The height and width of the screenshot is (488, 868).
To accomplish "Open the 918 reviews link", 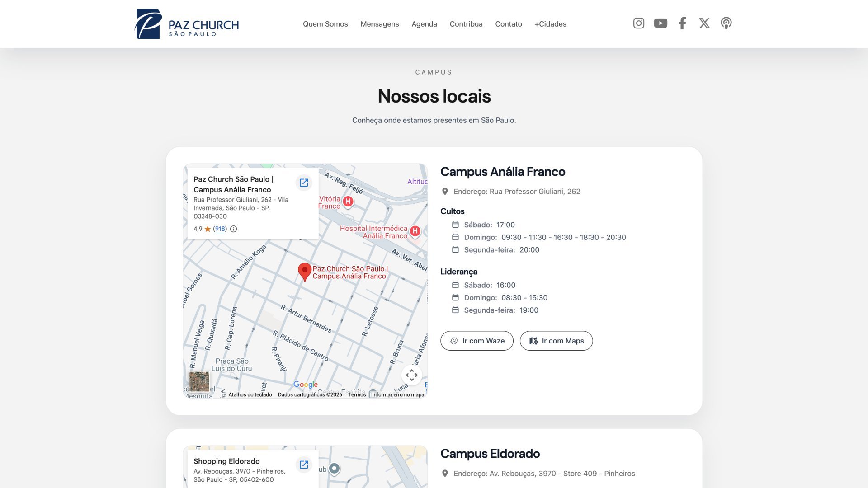I will coord(220,229).
